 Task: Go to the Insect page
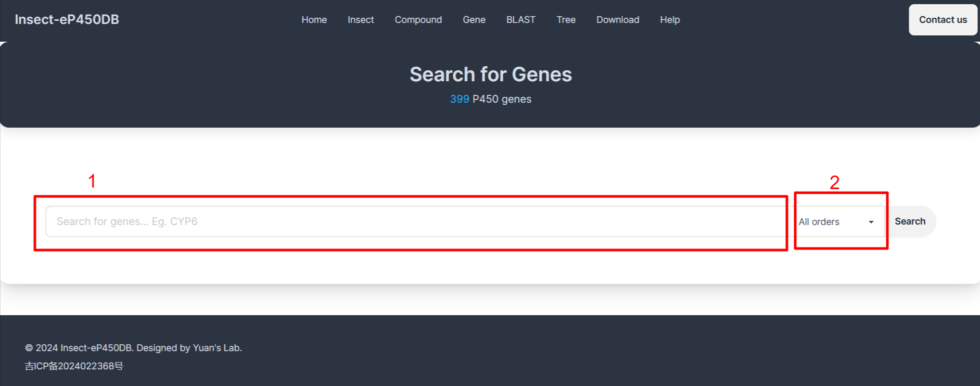click(x=361, y=20)
